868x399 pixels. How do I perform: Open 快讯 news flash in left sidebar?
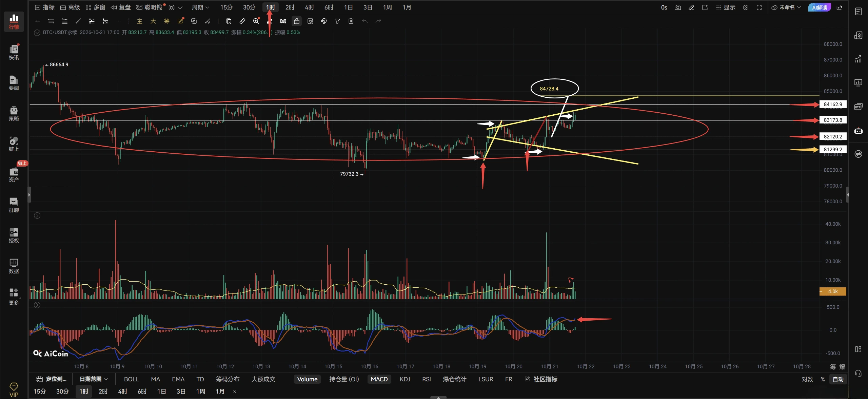[x=14, y=52]
